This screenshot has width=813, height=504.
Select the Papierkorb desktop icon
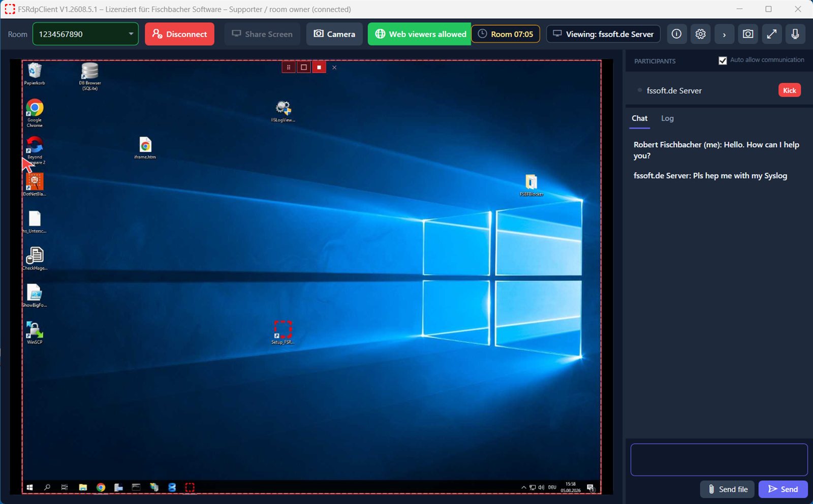[x=35, y=74]
